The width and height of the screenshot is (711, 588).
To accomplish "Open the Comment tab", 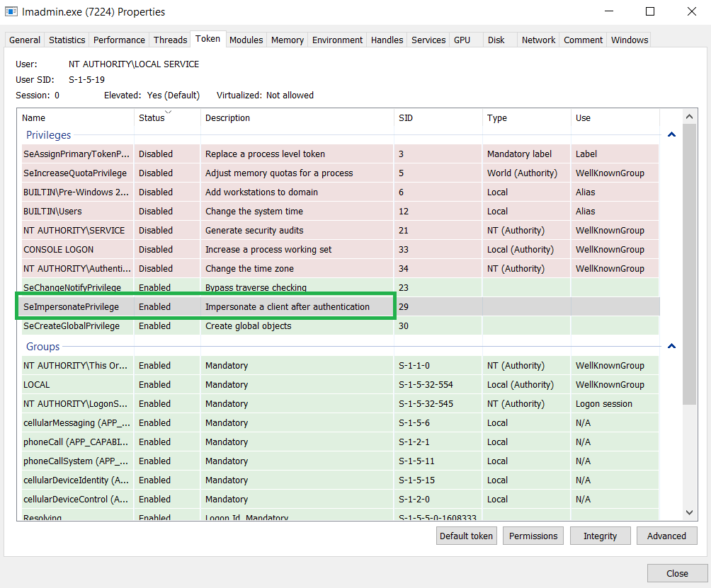I will click(583, 40).
